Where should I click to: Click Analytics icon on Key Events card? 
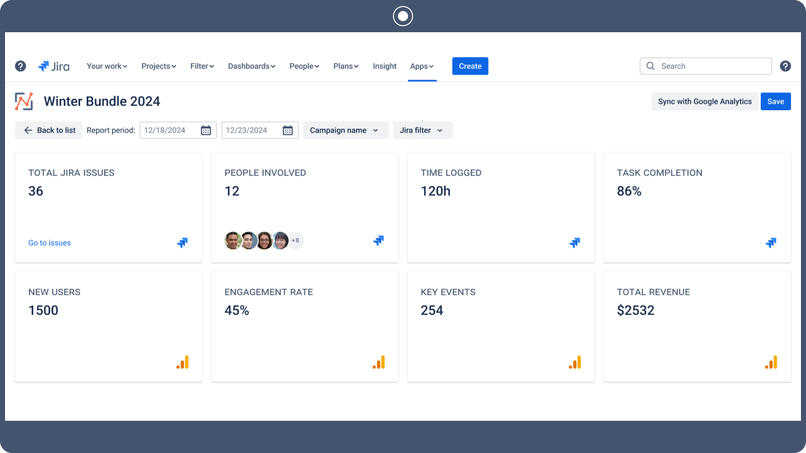[575, 362]
